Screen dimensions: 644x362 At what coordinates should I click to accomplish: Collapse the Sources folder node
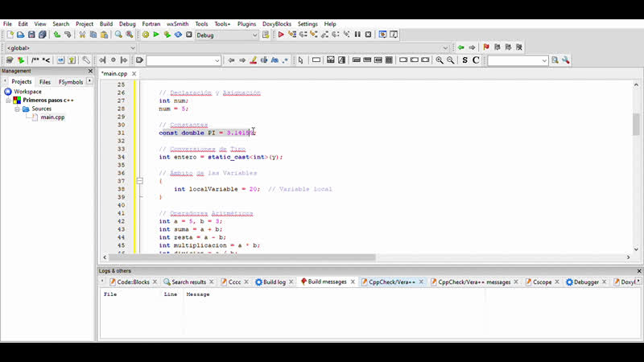[x=17, y=109]
